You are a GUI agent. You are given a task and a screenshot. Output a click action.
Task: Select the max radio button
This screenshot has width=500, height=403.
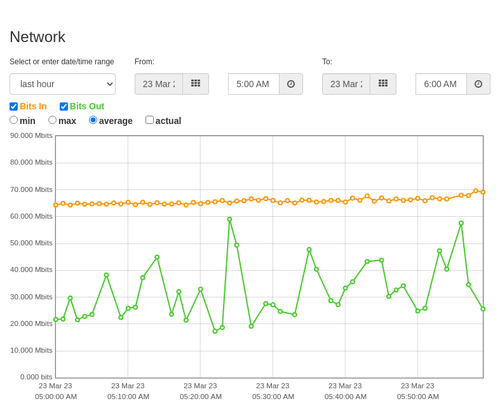coord(52,120)
